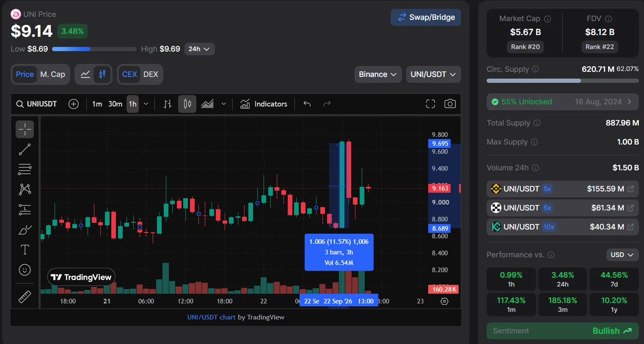Show Circ. Supply info tooltip
Screen dimensions: 644x344
[535, 69]
